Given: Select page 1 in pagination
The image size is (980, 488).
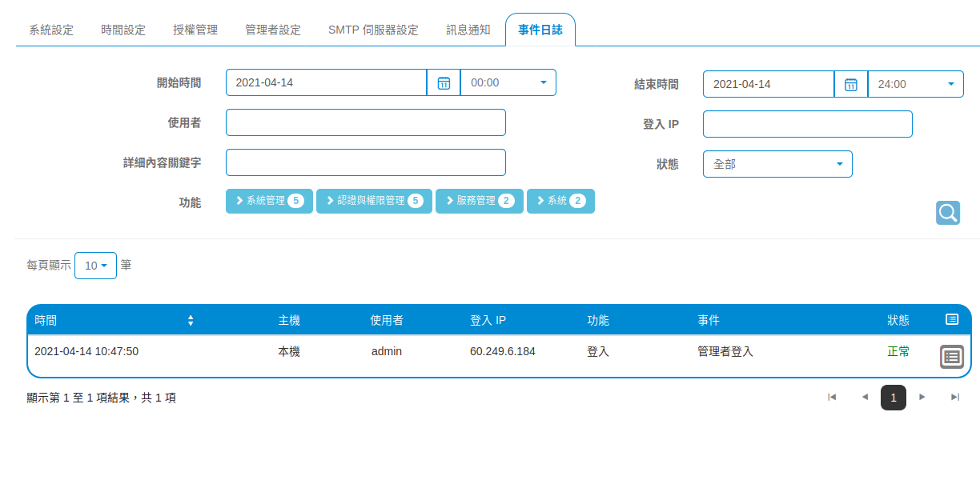Looking at the screenshot, I should (x=894, y=398).
